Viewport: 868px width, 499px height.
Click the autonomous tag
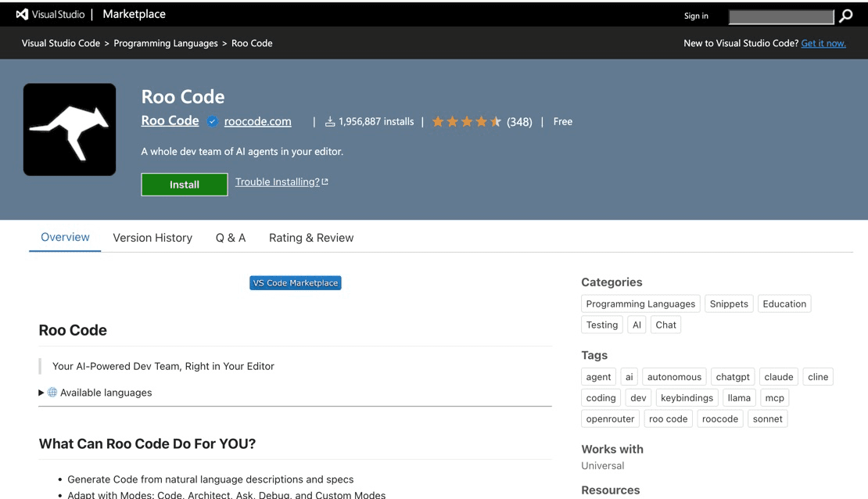pyautogui.click(x=674, y=377)
